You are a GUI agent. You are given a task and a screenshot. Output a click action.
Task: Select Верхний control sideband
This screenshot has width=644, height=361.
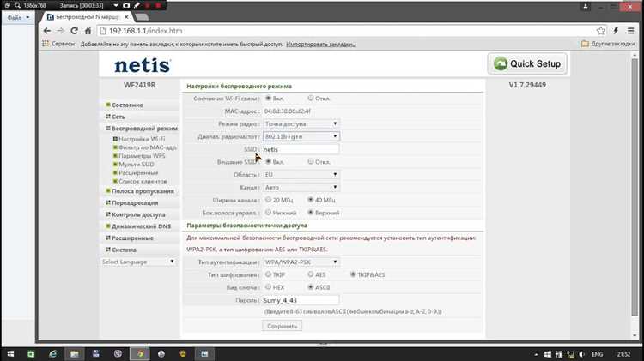tap(311, 213)
